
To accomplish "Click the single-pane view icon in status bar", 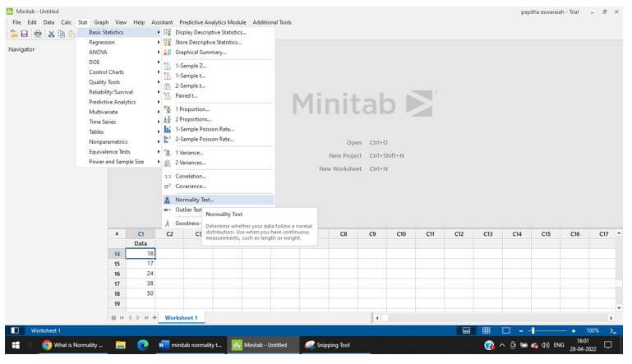I will click(x=506, y=330).
